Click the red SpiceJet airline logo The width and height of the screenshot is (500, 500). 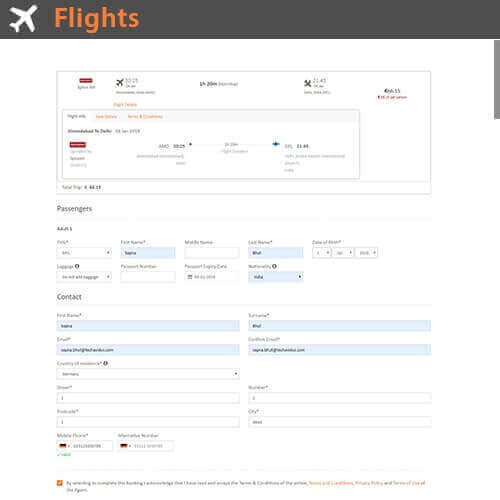(x=86, y=81)
